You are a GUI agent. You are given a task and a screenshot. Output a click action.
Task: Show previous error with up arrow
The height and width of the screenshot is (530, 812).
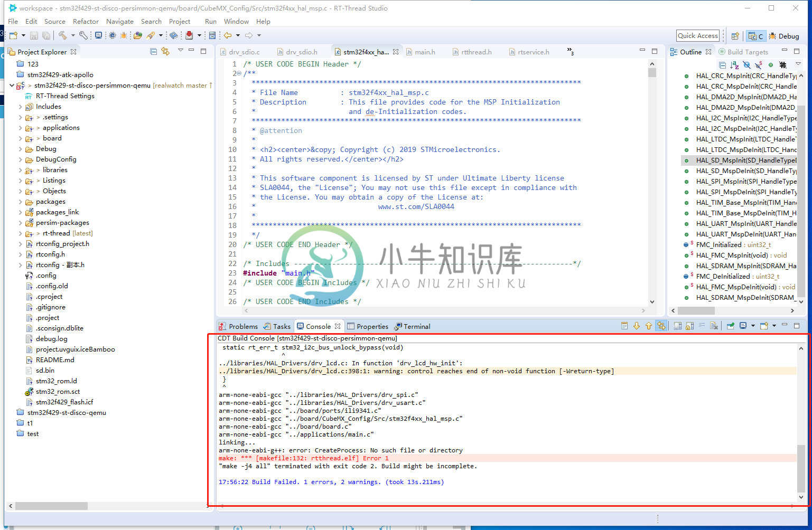click(x=649, y=326)
